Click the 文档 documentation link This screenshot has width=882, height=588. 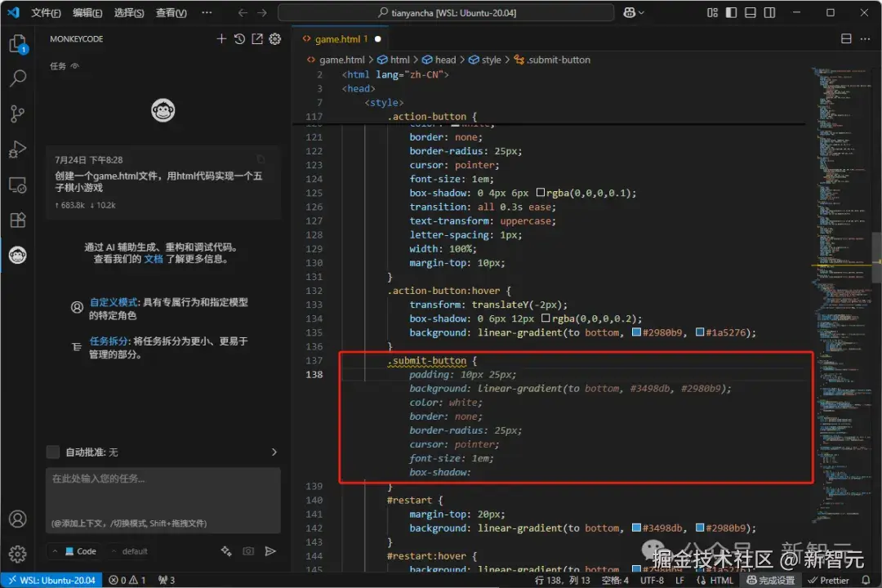point(153,259)
